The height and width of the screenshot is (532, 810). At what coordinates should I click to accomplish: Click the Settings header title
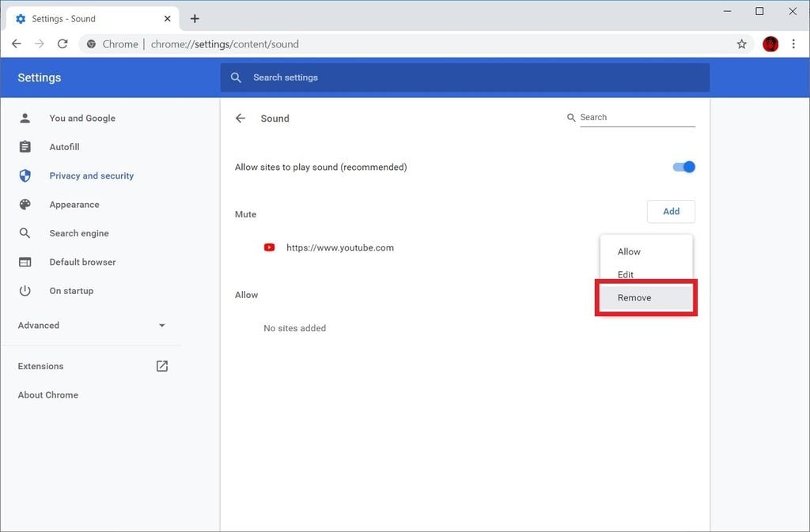[x=40, y=77]
